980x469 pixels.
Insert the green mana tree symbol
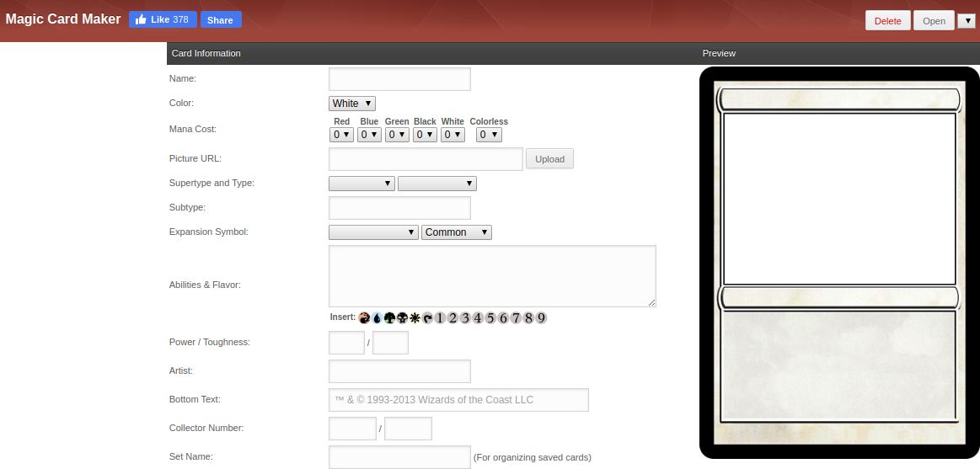click(x=390, y=318)
